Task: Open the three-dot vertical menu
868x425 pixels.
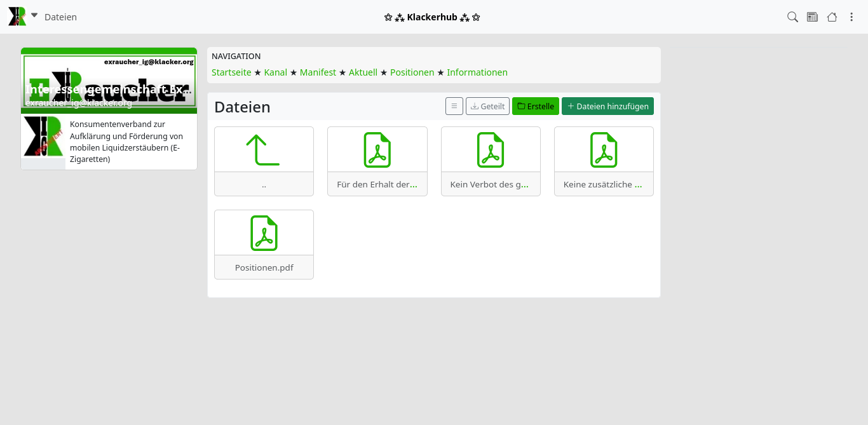Action: click(x=851, y=17)
